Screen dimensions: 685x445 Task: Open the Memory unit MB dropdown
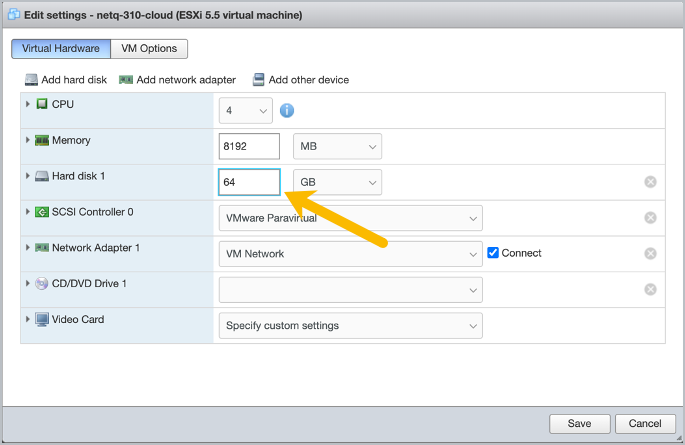tap(337, 146)
